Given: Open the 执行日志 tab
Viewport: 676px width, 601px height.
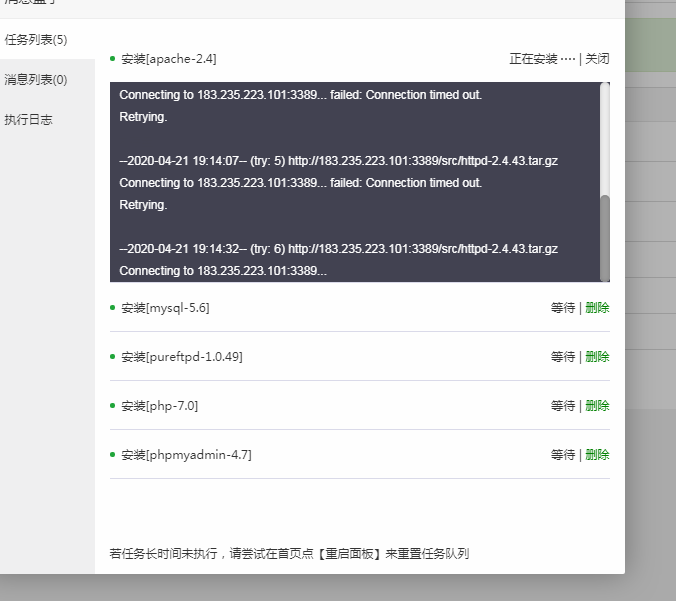Looking at the screenshot, I should (28, 119).
